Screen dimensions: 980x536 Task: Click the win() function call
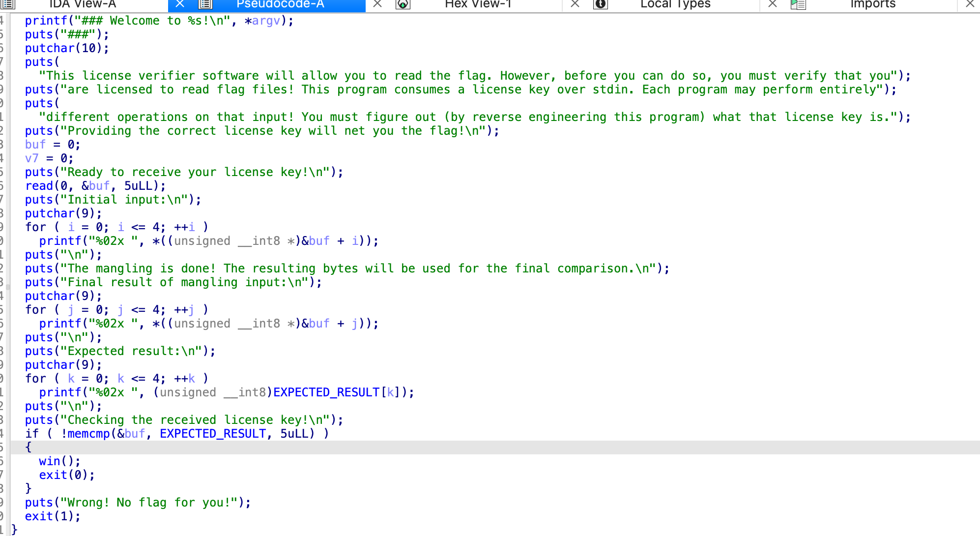tap(49, 461)
